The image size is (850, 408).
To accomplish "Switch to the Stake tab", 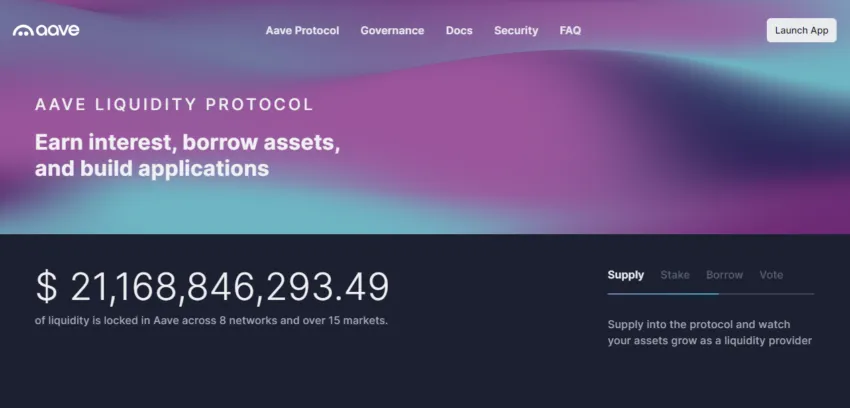I will pyautogui.click(x=675, y=275).
